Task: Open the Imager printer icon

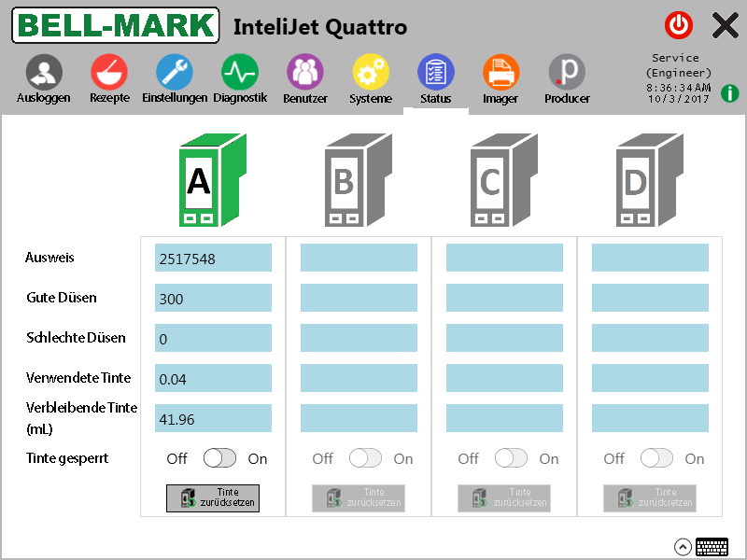Action: (500, 72)
